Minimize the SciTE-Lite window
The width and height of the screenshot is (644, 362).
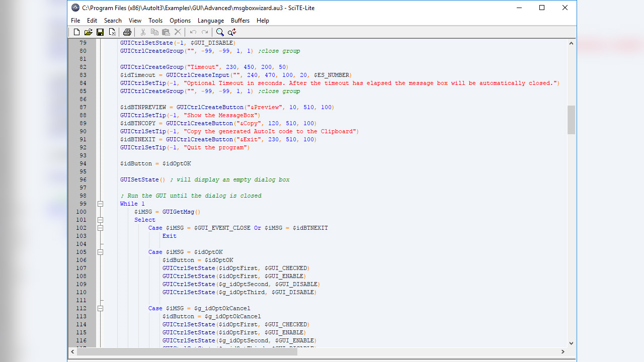tap(519, 8)
